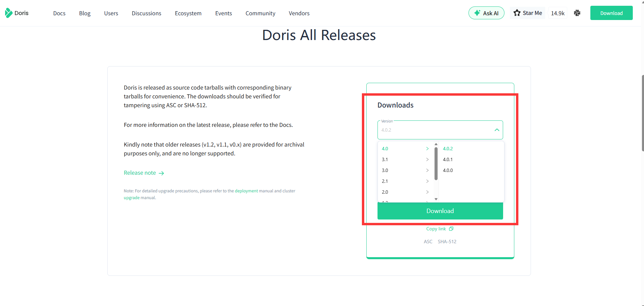
Task: Choose version 4.0.0 in the submenu
Action: [x=447, y=170]
